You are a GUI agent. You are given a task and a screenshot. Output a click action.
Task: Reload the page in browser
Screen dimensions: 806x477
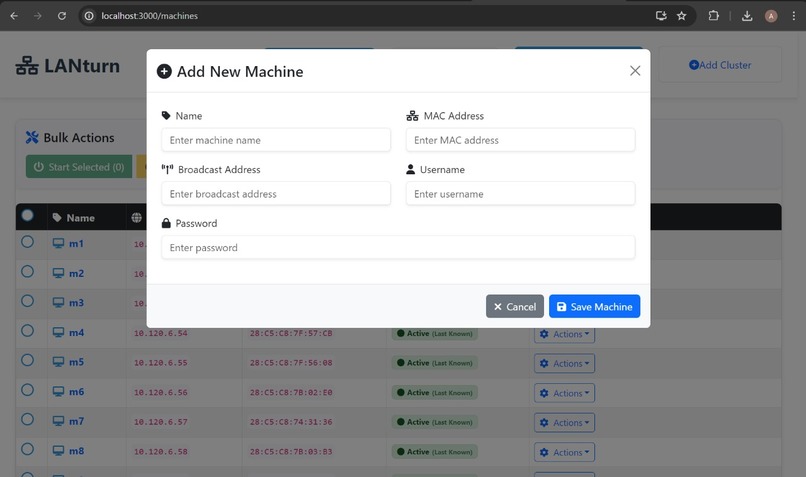(62, 16)
